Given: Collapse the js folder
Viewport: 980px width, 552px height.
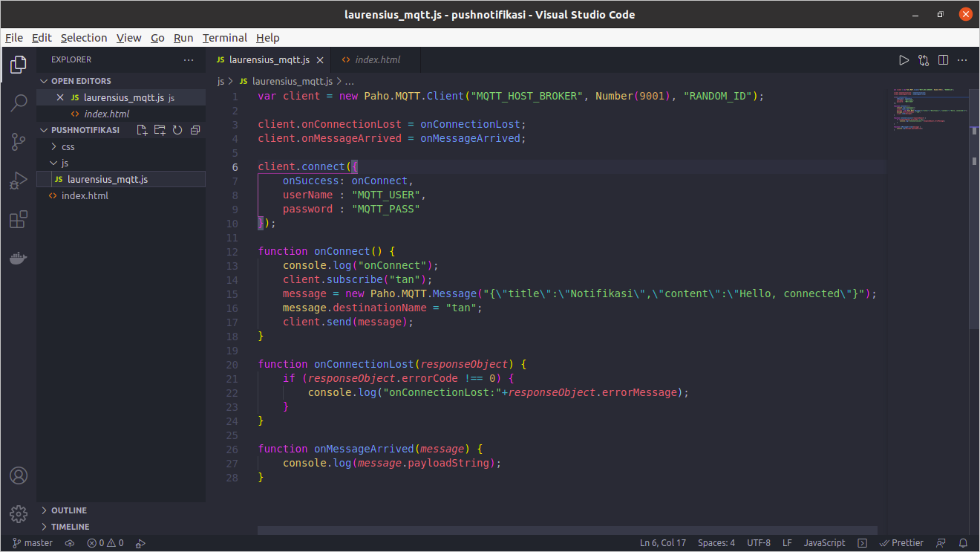Looking at the screenshot, I should click(121, 163).
